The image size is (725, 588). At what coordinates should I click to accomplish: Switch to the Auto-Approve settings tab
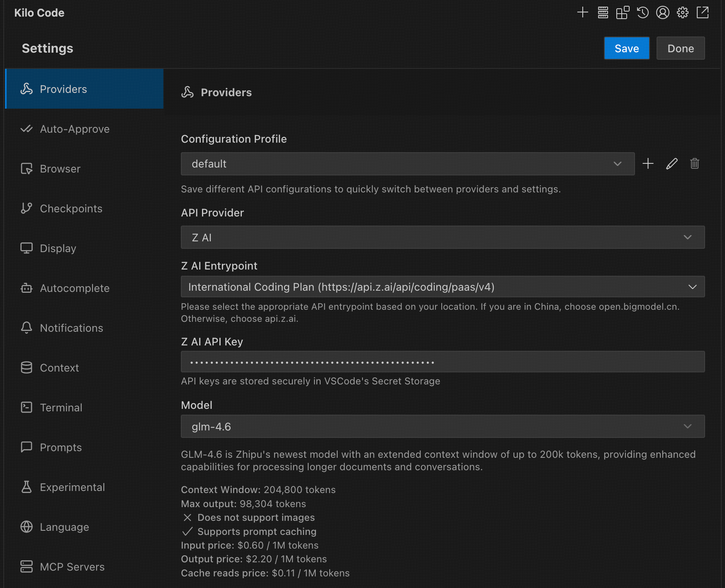pos(75,129)
